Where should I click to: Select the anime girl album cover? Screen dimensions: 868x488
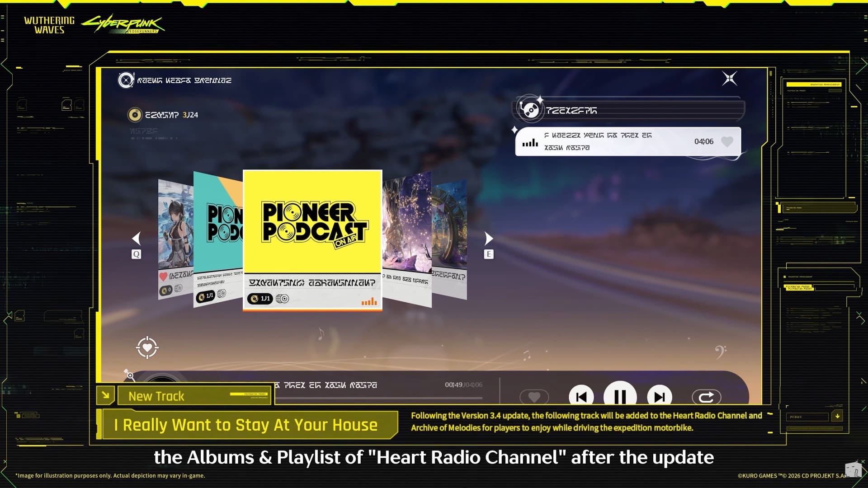pyautogui.click(x=176, y=224)
